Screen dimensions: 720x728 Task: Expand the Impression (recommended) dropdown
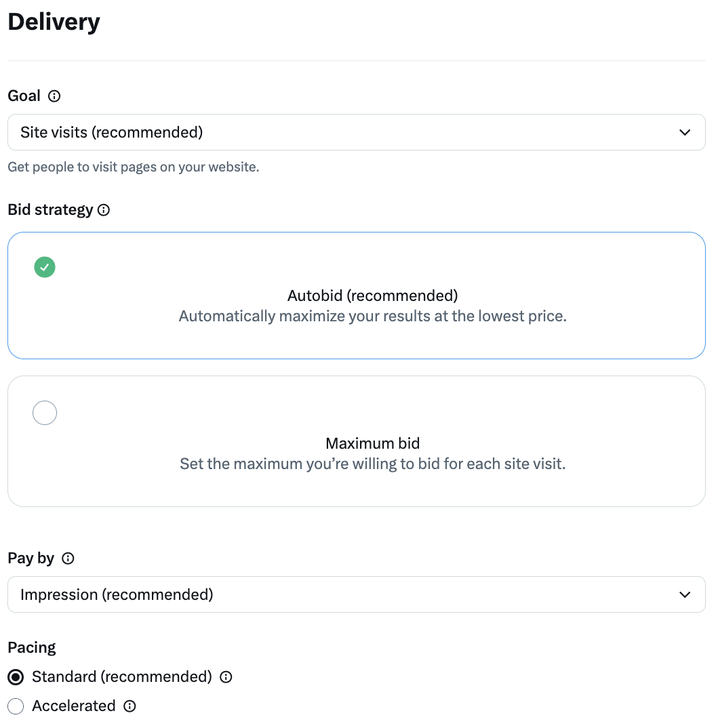pos(357,594)
